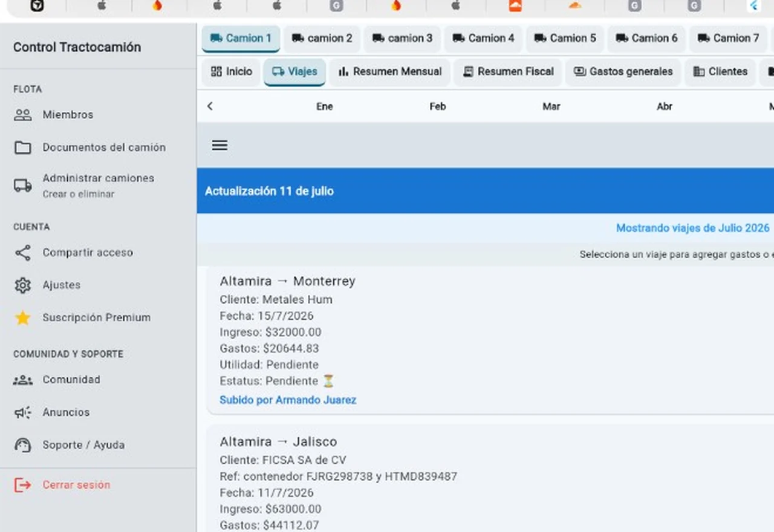
Task: Open Soporte / Ayuda headset icon
Action: click(x=22, y=446)
